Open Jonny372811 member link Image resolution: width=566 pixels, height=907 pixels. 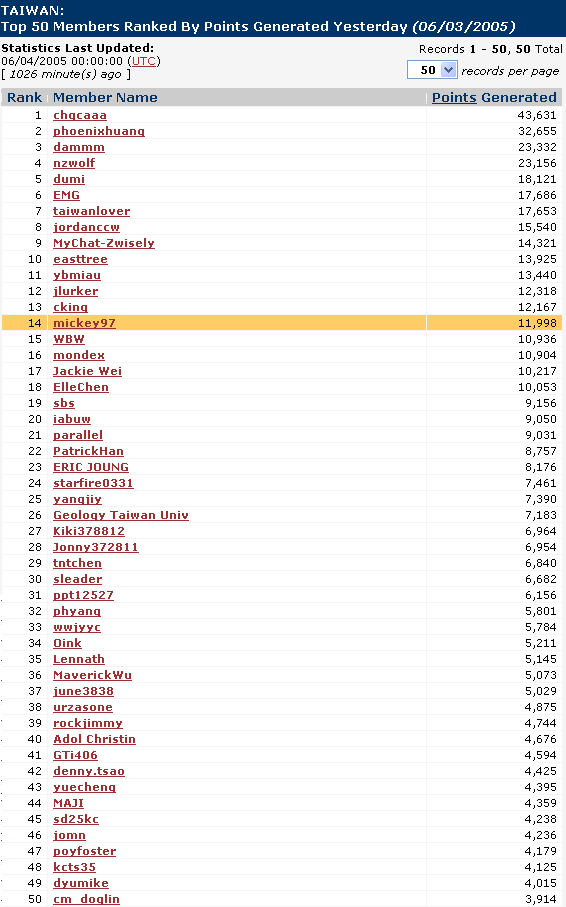95,547
